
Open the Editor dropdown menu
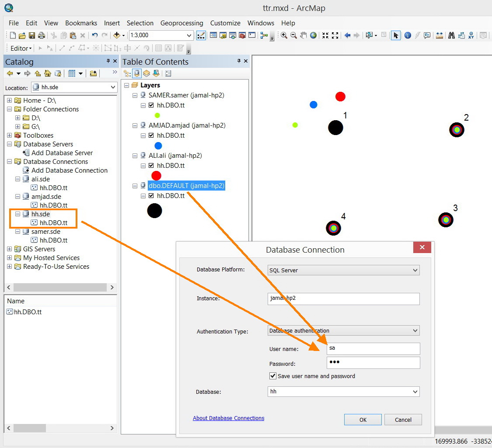21,48
